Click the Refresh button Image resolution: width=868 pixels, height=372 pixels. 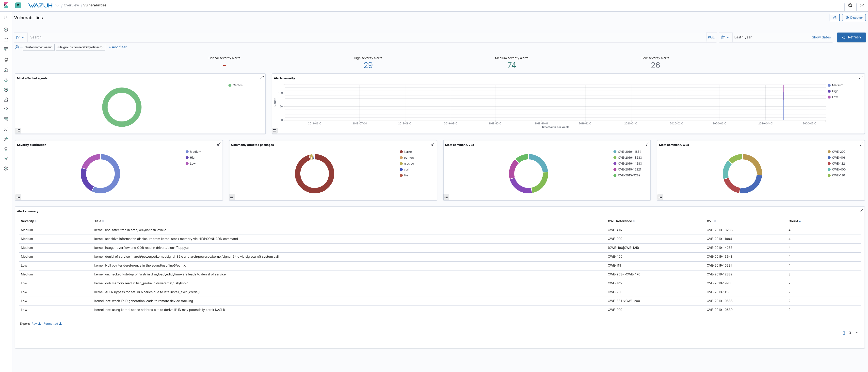coord(851,37)
